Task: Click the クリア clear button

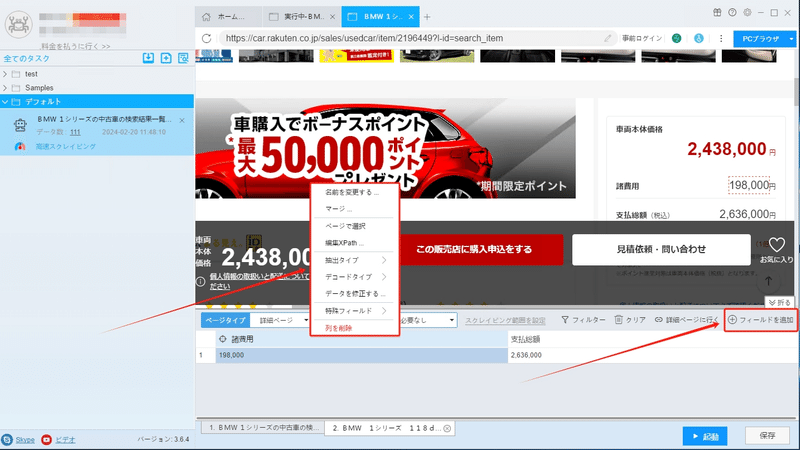Action: point(630,320)
